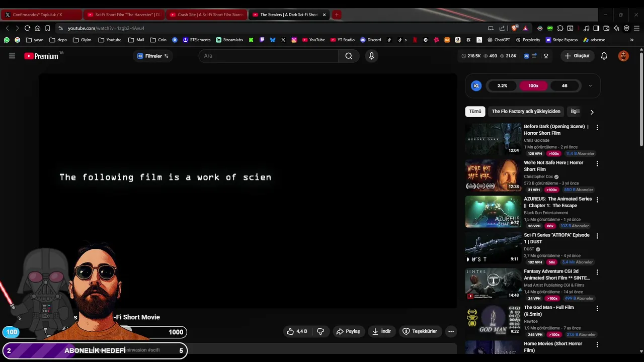The width and height of the screenshot is (644, 362).
Task: Close The Stealers tab
Action: (324, 15)
